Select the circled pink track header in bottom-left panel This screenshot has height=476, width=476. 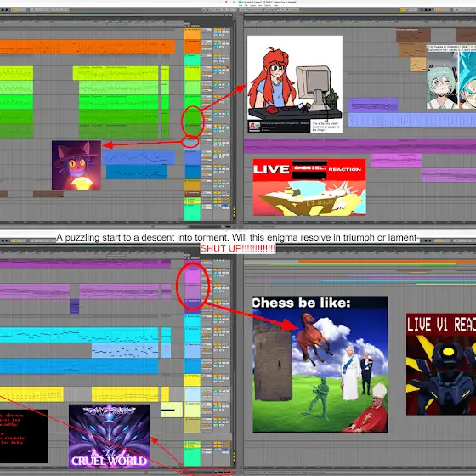192,276
